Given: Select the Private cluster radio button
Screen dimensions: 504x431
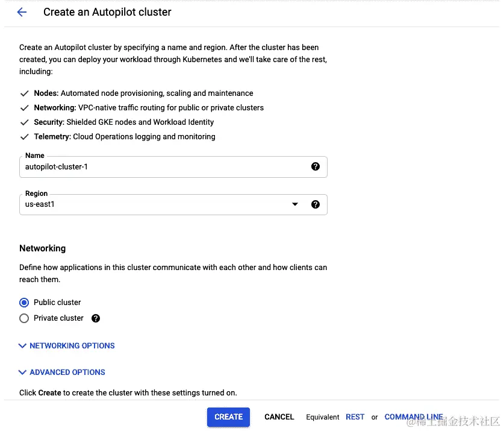Looking at the screenshot, I should 24,318.
